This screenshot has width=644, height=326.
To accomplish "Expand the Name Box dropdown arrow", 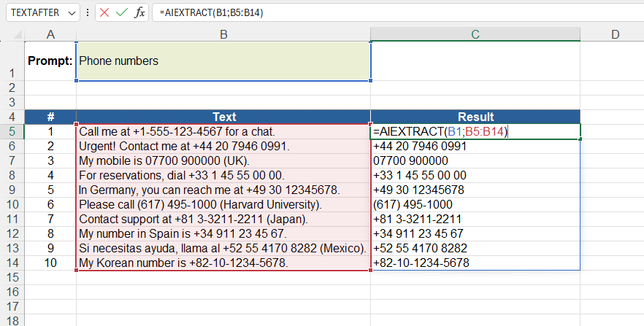I will [x=71, y=13].
